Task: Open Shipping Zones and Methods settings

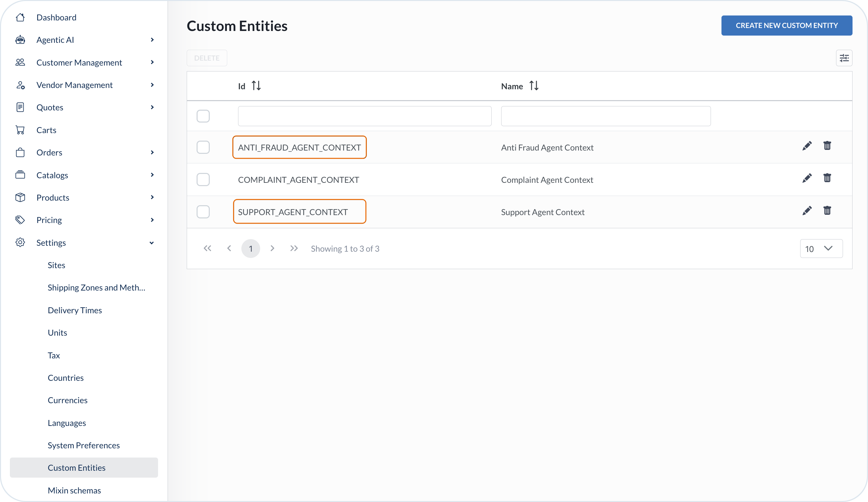Action: [x=96, y=287]
